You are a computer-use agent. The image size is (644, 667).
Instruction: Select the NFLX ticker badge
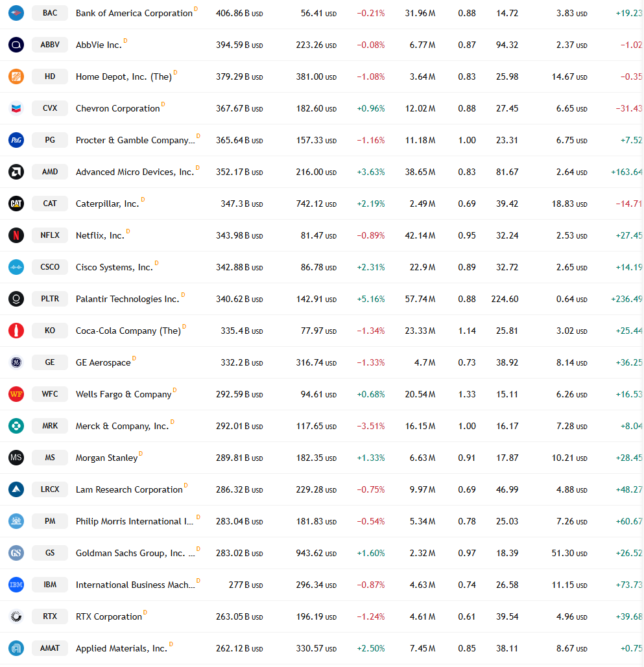click(50, 235)
